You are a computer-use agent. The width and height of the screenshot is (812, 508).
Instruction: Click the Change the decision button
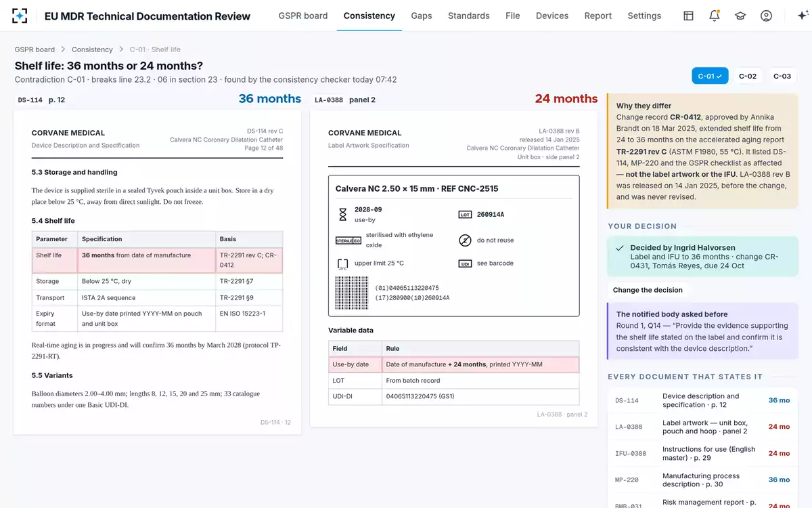pyautogui.click(x=648, y=290)
